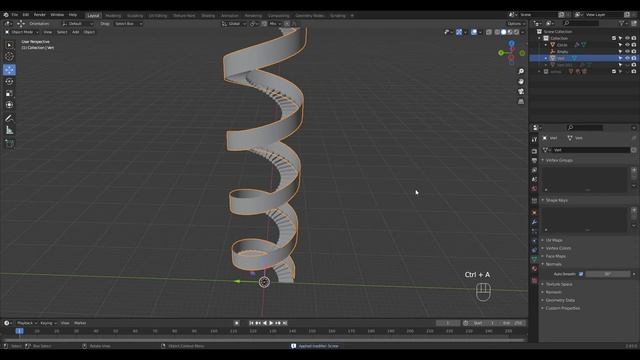Expand the Geometry Data panel

pos(560,300)
